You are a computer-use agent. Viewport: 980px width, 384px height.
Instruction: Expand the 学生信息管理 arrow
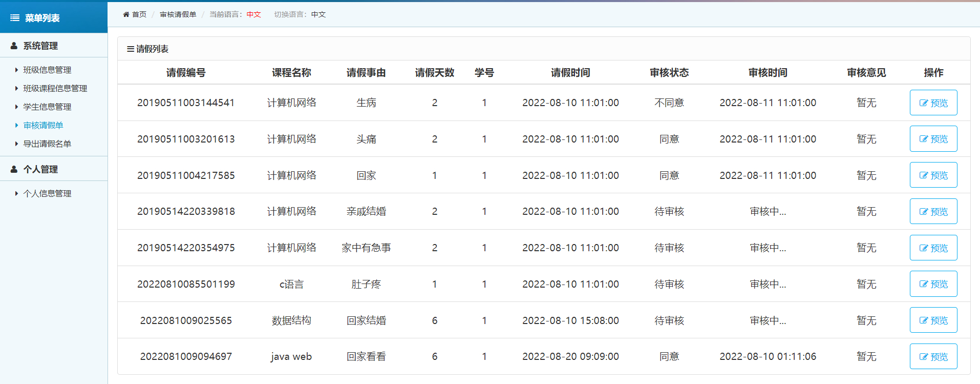(x=16, y=107)
